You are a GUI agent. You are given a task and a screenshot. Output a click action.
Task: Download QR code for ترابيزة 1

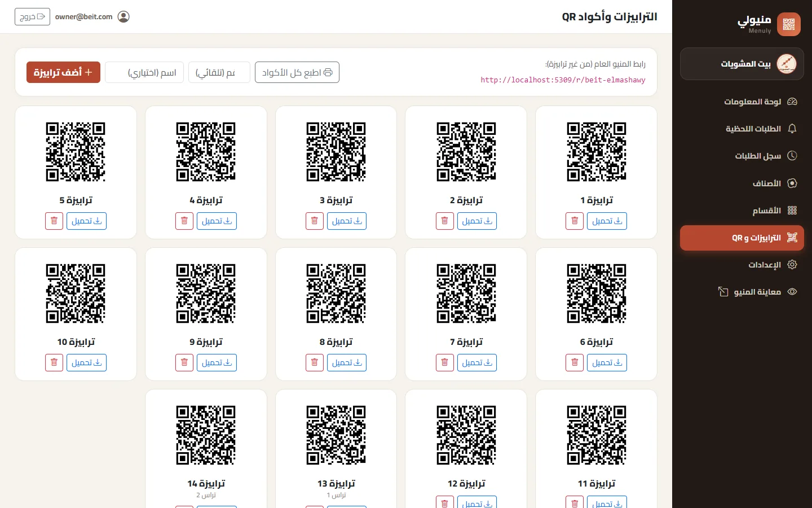[x=607, y=221]
